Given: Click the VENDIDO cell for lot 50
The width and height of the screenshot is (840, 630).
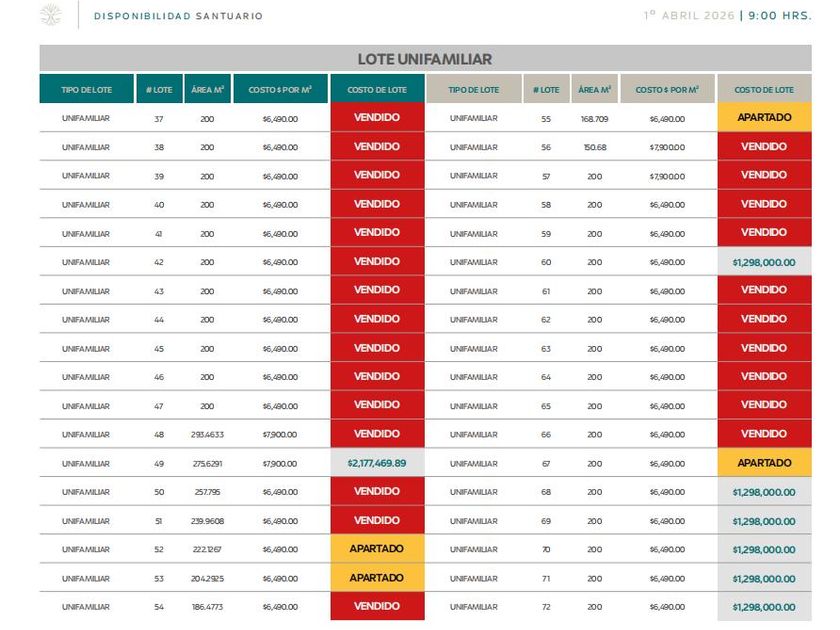Looking at the screenshot, I should pyautogui.click(x=377, y=491).
